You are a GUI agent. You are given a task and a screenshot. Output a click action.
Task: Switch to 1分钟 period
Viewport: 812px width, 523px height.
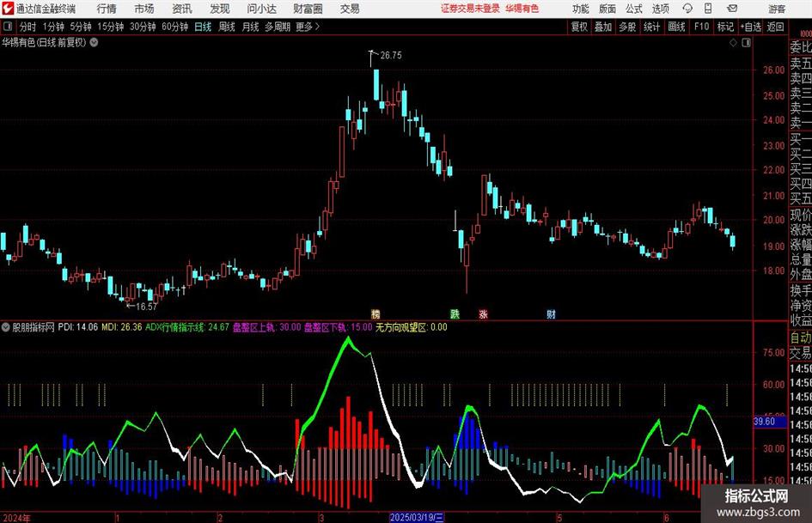point(53,27)
